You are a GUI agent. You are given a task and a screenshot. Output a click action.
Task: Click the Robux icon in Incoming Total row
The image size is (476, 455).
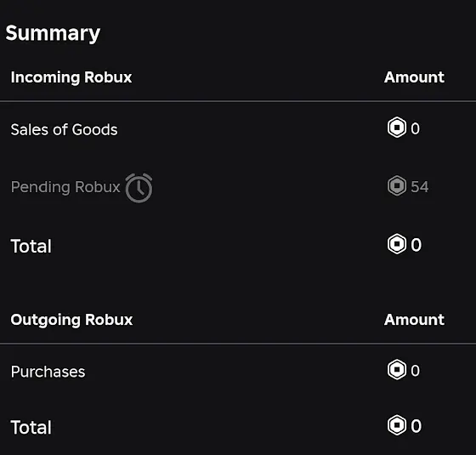(397, 244)
